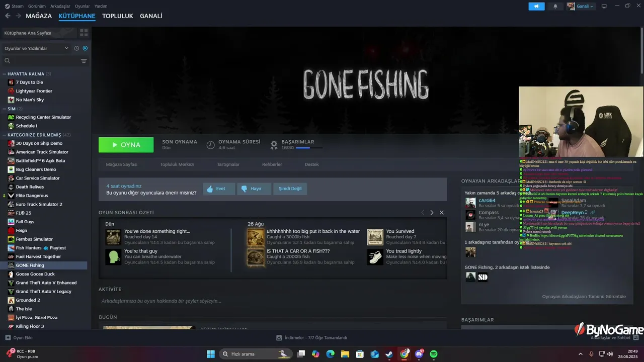Open 'You're that guy' achievement icon
Viewport: 644px width, 362px height.
113,256
